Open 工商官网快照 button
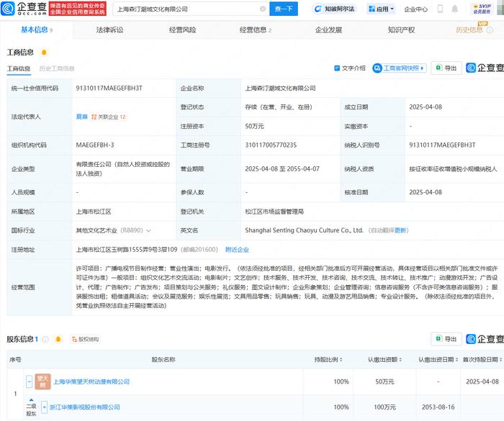The image size is (504, 421). click(x=400, y=68)
